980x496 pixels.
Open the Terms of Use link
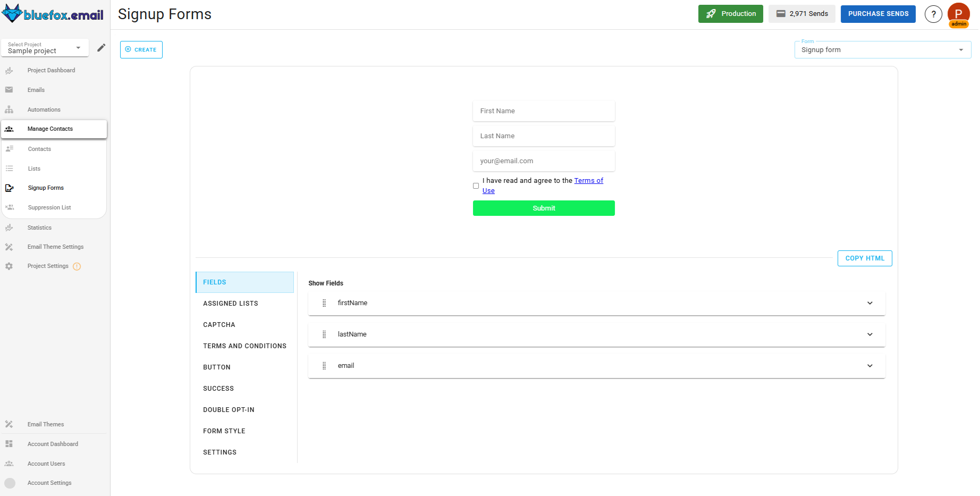[589, 180]
